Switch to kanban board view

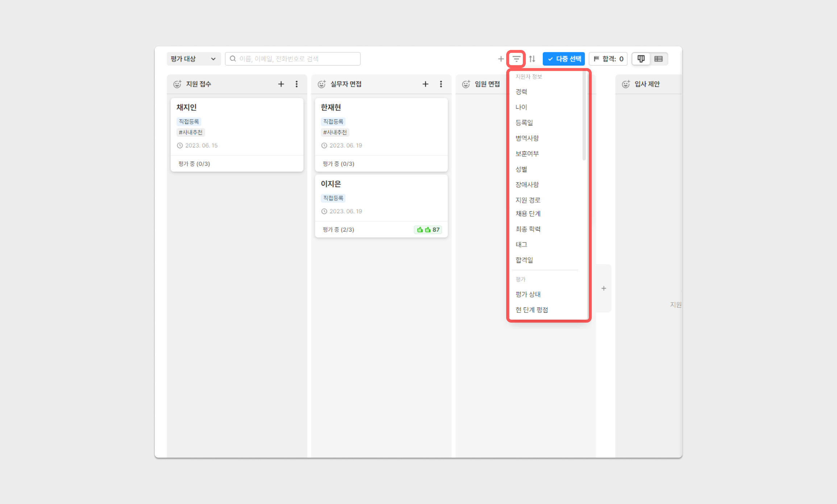(641, 59)
